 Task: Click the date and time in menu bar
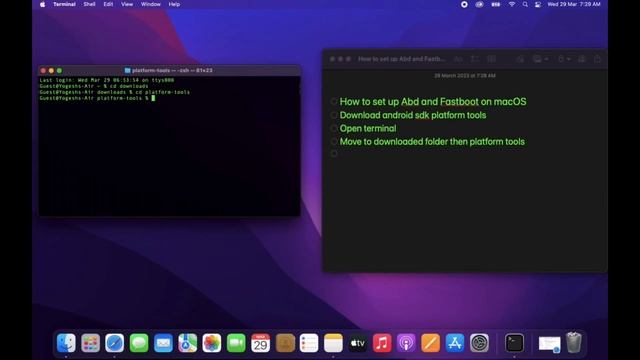tap(574, 4)
